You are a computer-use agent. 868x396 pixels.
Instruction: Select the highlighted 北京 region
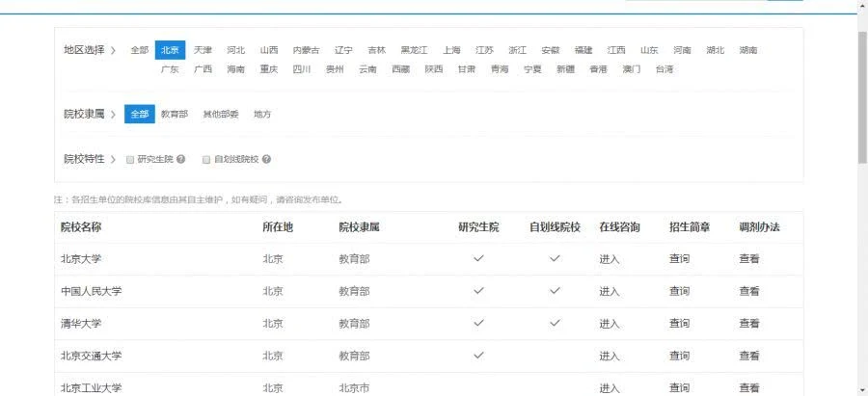(x=170, y=50)
